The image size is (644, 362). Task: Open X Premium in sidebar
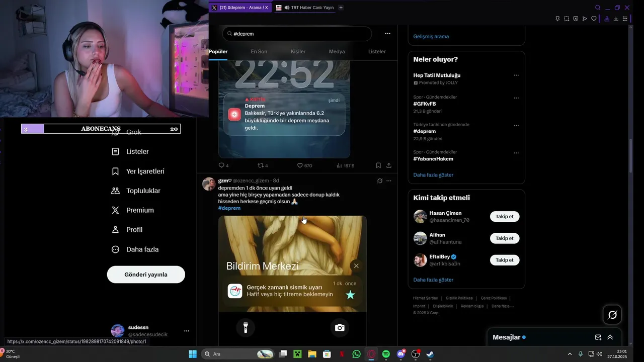133,210
